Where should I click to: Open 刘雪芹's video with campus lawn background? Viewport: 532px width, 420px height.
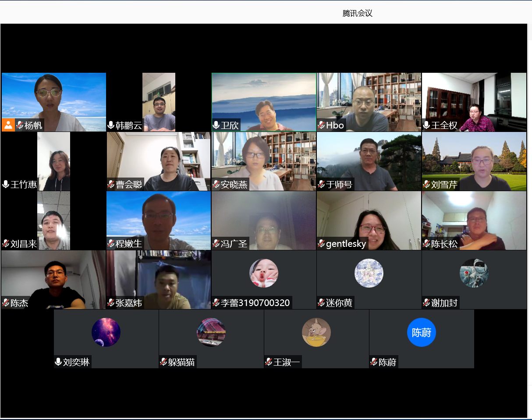pos(474,161)
